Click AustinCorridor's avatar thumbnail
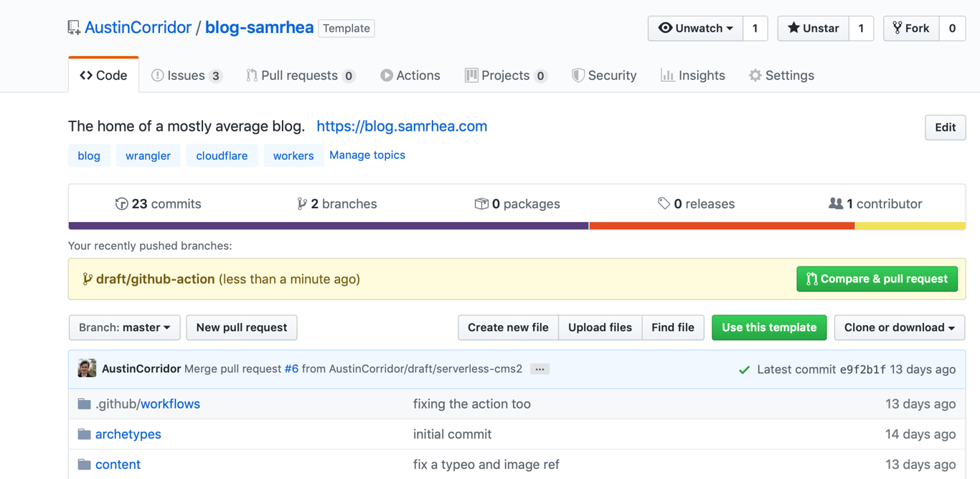 (87, 368)
